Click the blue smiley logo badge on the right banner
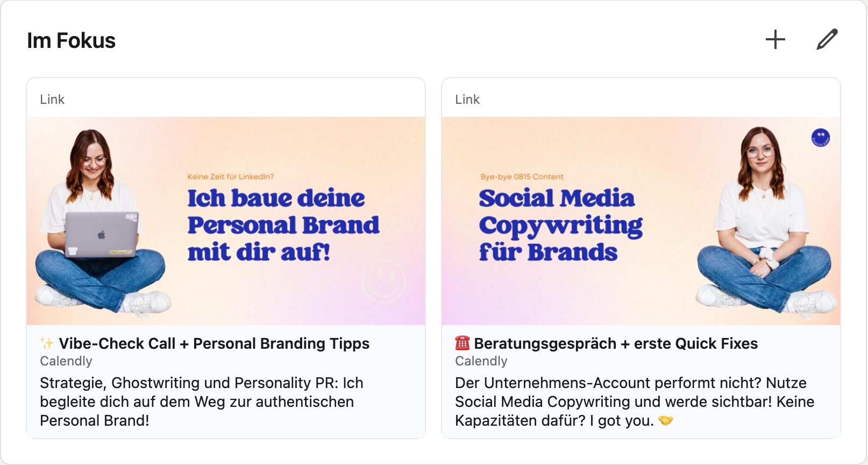The width and height of the screenshot is (868, 465). click(x=820, y=138)
